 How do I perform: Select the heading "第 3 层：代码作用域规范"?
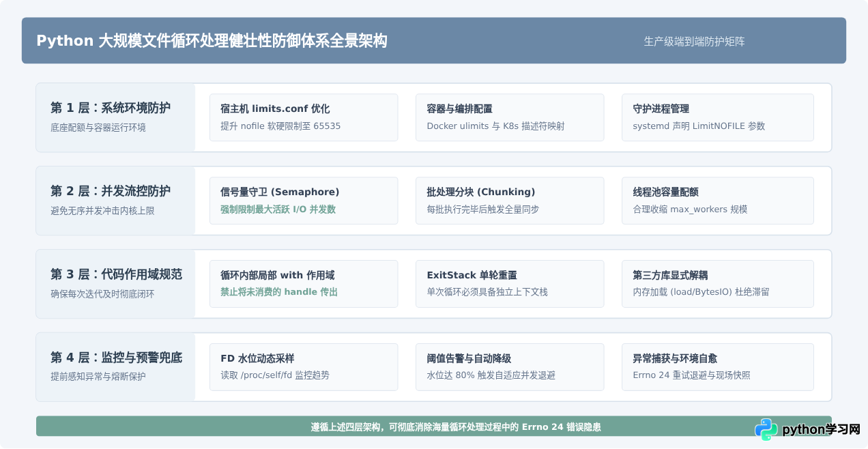(x=116, y=274)
